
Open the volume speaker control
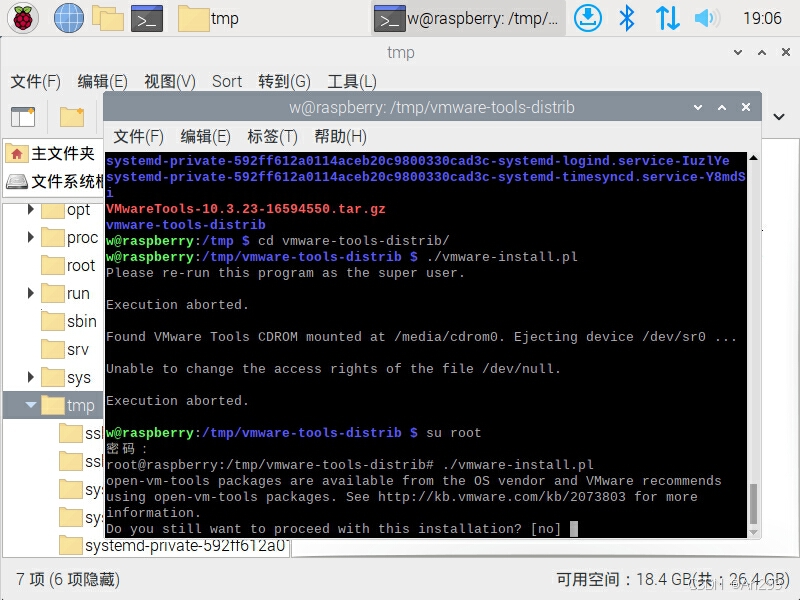point(707,19)
